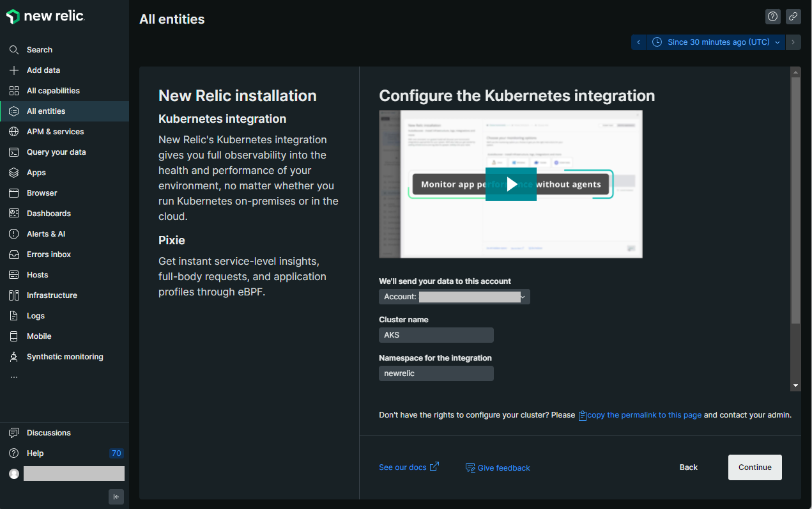This screenshot has width=812, height=509.
Task: Click the Synthetic monitoring robot icon
Action: [14, 357]
